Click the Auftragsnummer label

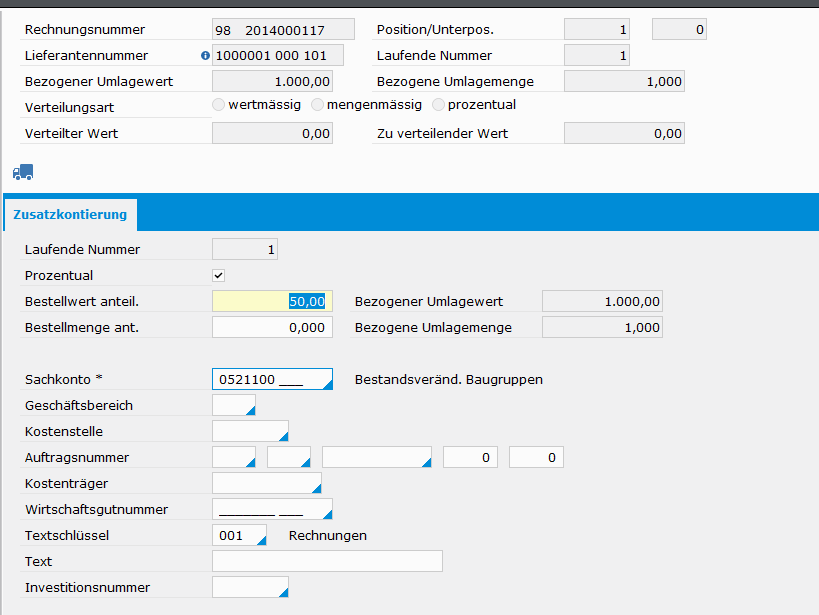point(77,458)
